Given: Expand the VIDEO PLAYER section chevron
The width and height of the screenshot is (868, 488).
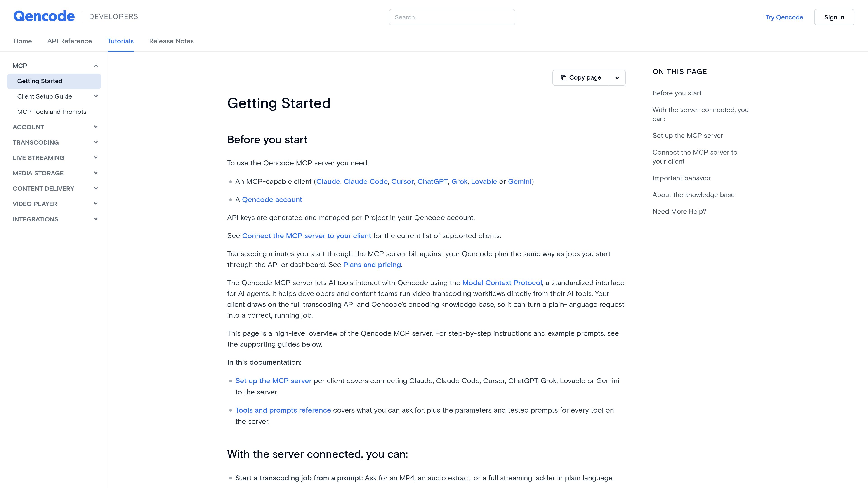Looking at the screenshot, I should (x=96, y=204).
